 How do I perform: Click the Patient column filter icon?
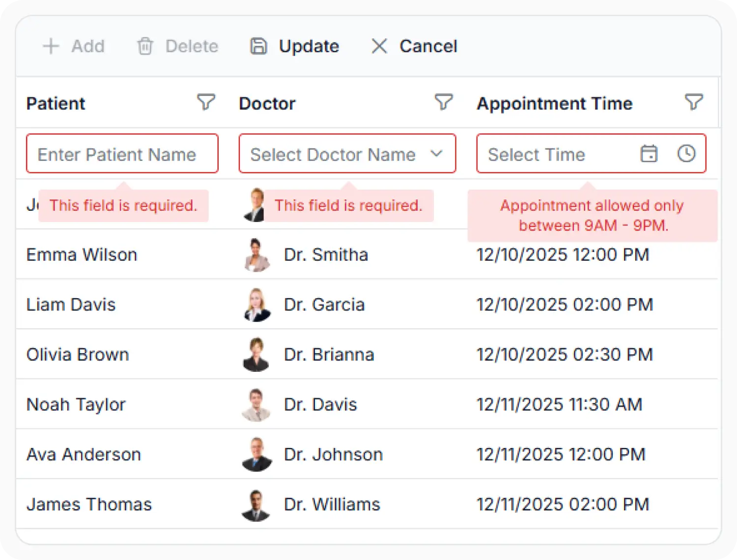[x=206, y=103]
